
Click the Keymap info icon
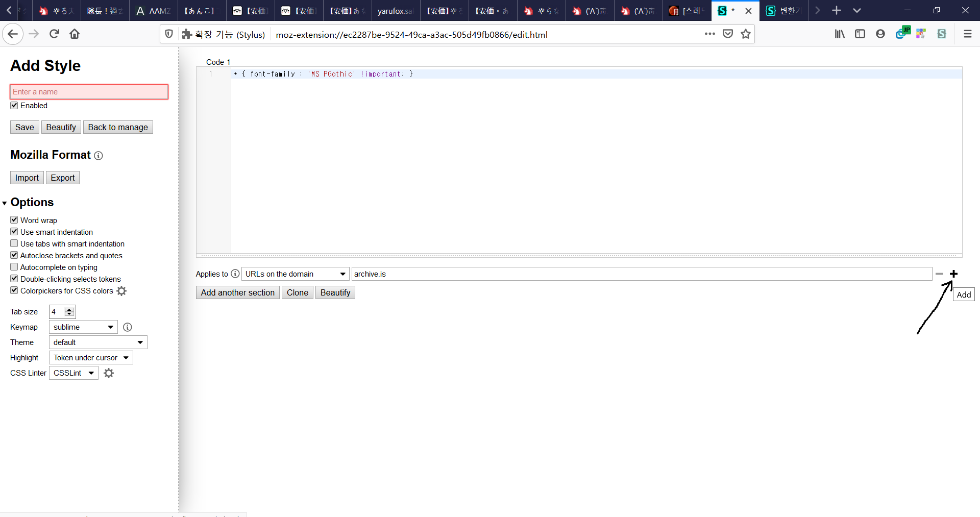128,327
